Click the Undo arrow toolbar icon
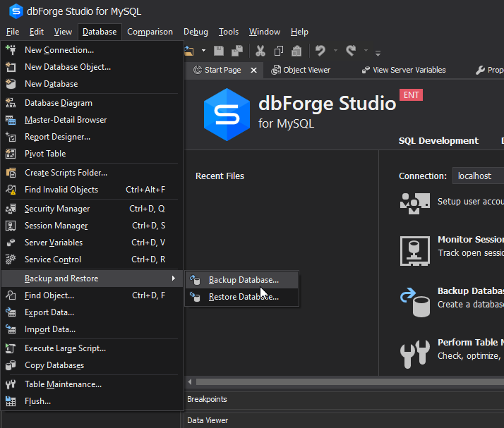The height and width of the screenshot is (428, 504). [320, 50]
